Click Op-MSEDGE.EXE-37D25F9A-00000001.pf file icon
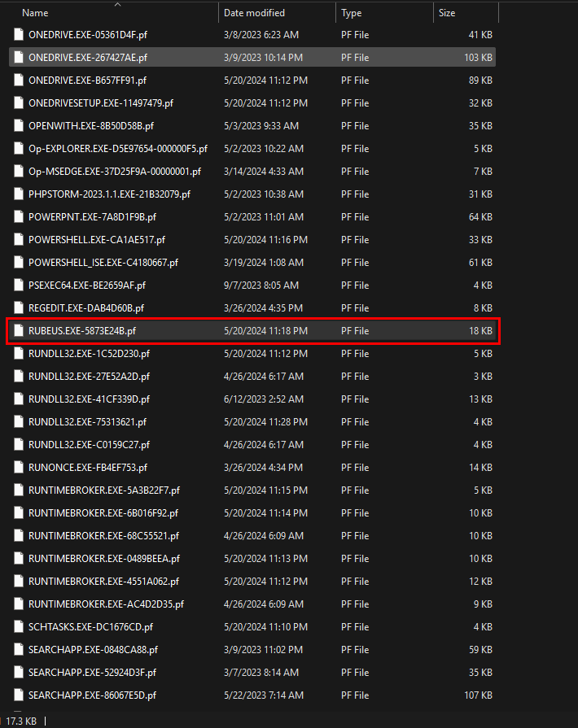The width and height of the screenshot is (578, 728). click(x=19, y=171)
